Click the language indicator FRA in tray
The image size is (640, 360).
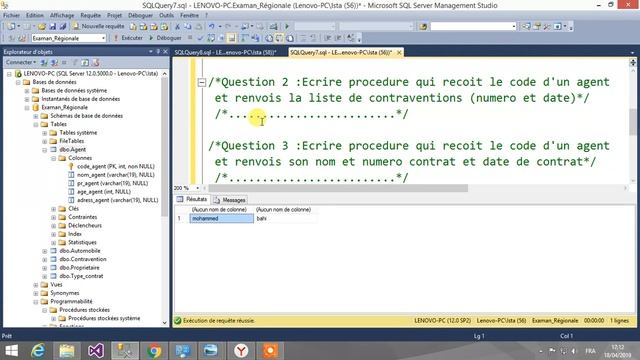click(590, 351)
